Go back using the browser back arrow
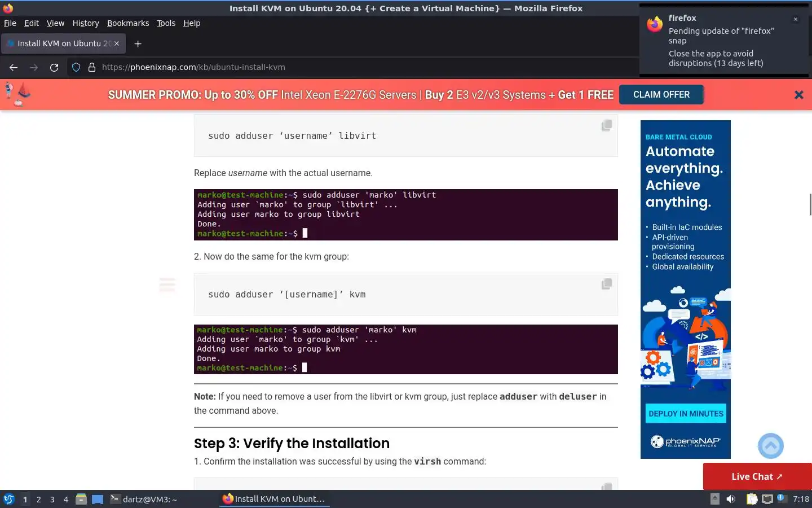Screen dimensions: 812x508 tap(14, 67)
